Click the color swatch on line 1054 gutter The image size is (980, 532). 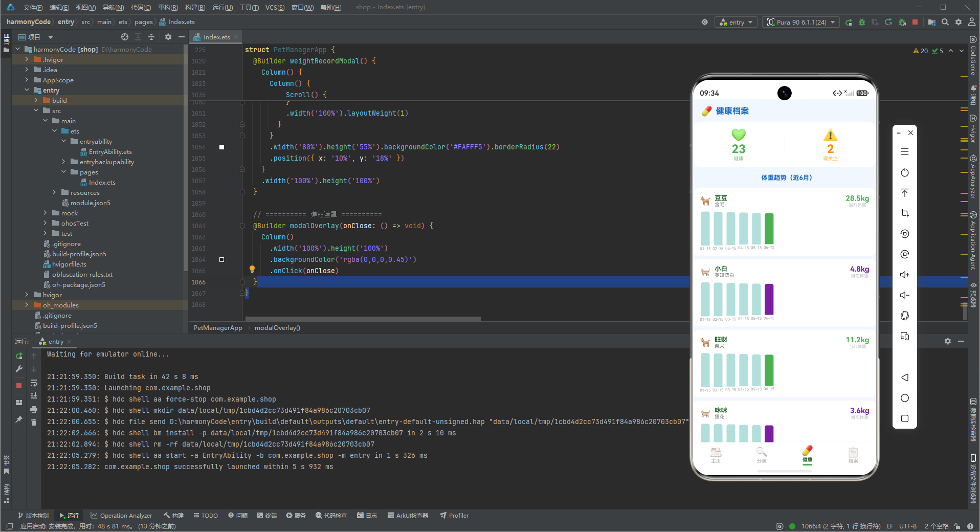pyautogui.click(x=222, y=147)
